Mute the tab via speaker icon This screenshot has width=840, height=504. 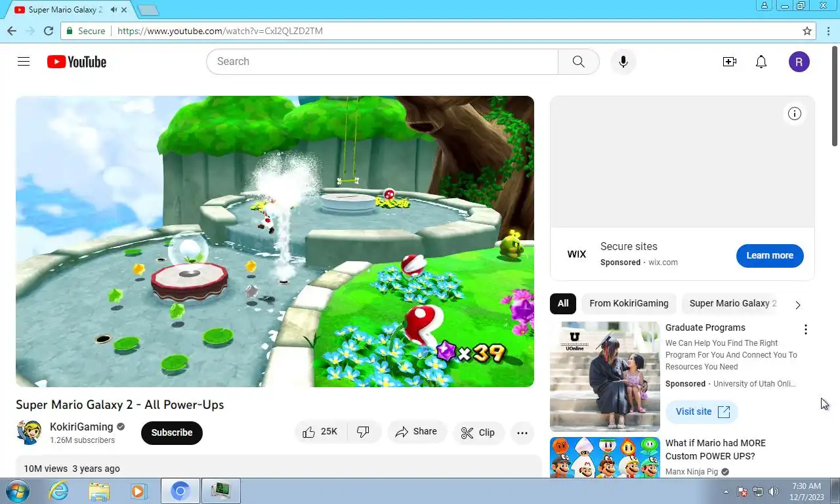point(114,10)
